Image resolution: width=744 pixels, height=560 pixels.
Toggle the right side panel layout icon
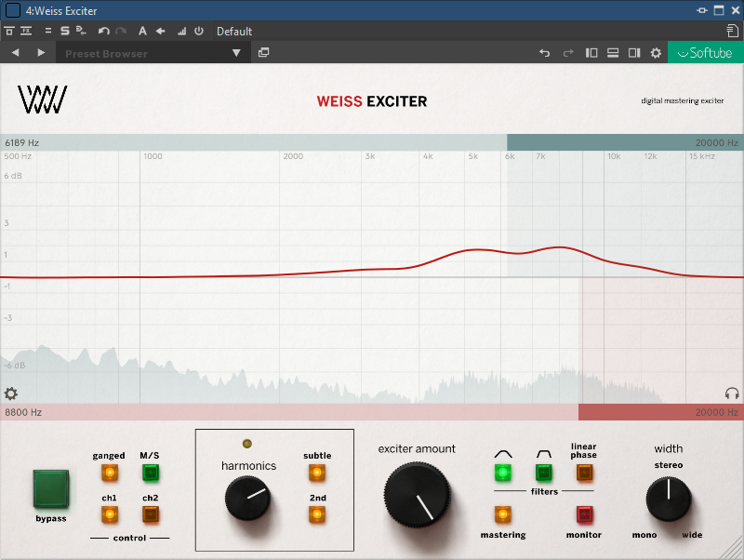pos(634,53)
